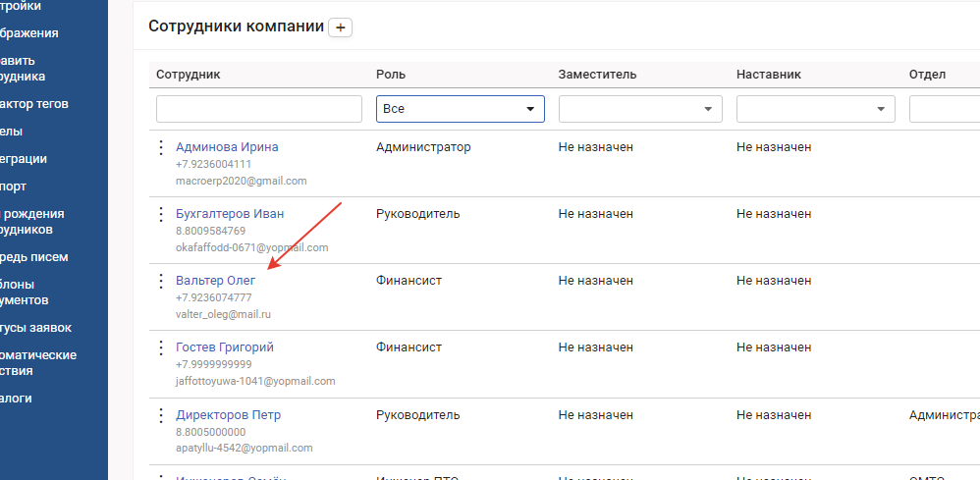Open employee profile Директоров Петр
980x480 pixels.
[228, 415]
